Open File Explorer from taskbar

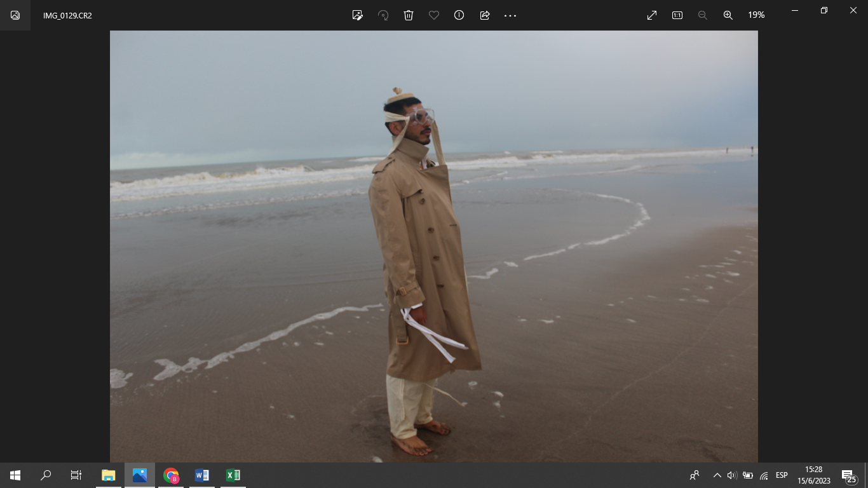click(x=109, y=475)
